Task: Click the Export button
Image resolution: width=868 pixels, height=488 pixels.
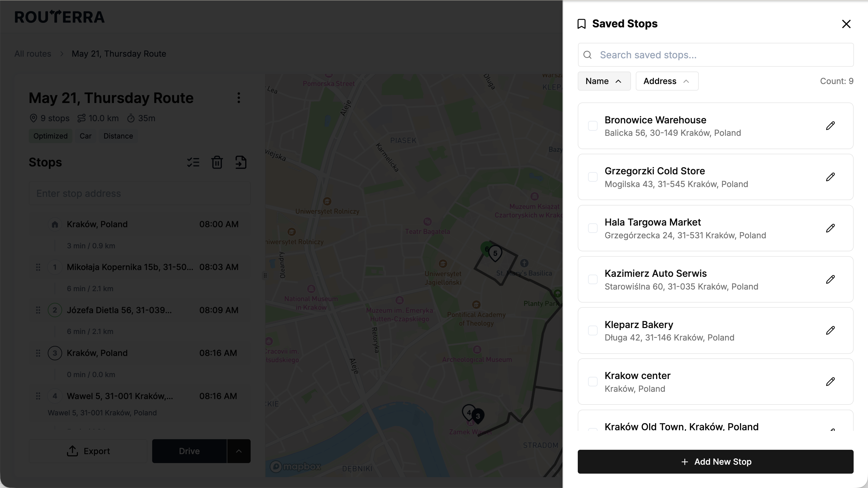Action: coord(88,451)
